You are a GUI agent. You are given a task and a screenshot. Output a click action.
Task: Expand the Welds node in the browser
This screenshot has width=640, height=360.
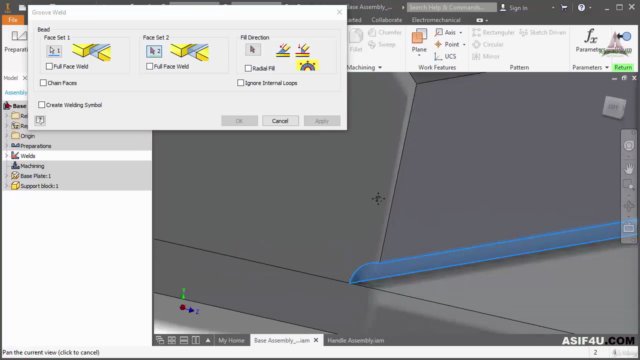click(x=6, y=156)
